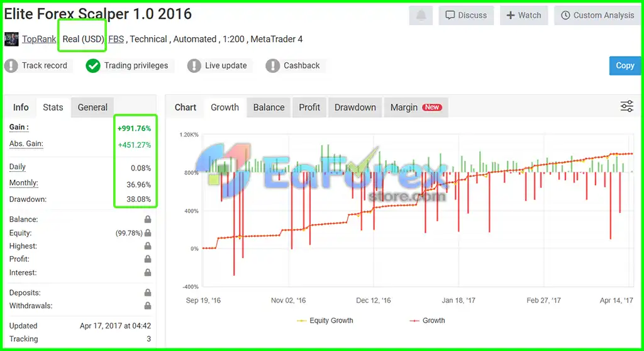This screenshot has width=644, height=351.
Task: Switch to the Balance chart tab
Action: [269, 108]
